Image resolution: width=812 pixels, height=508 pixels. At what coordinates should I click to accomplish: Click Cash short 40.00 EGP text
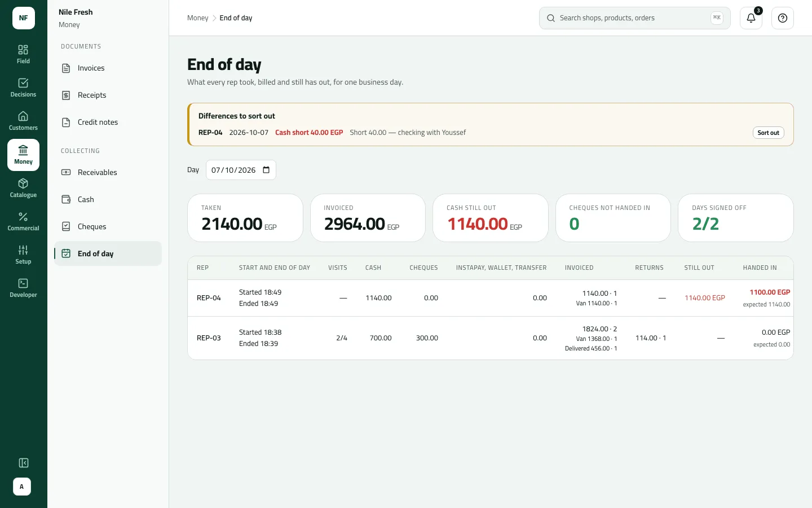pos(309,133)
